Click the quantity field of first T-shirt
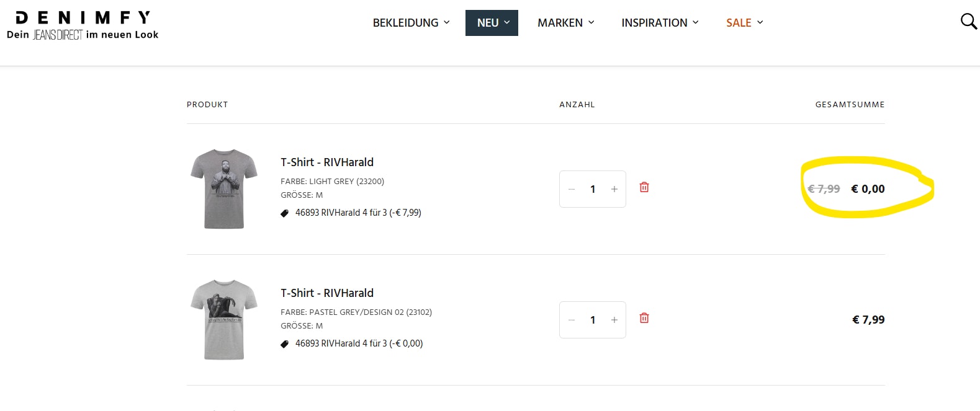The width and height of the screenshot is (980, 411). click(x=593, y=189)
